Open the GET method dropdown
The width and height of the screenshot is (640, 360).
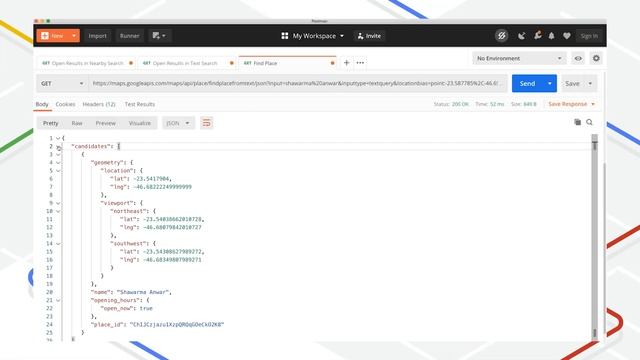pos(62,83)
